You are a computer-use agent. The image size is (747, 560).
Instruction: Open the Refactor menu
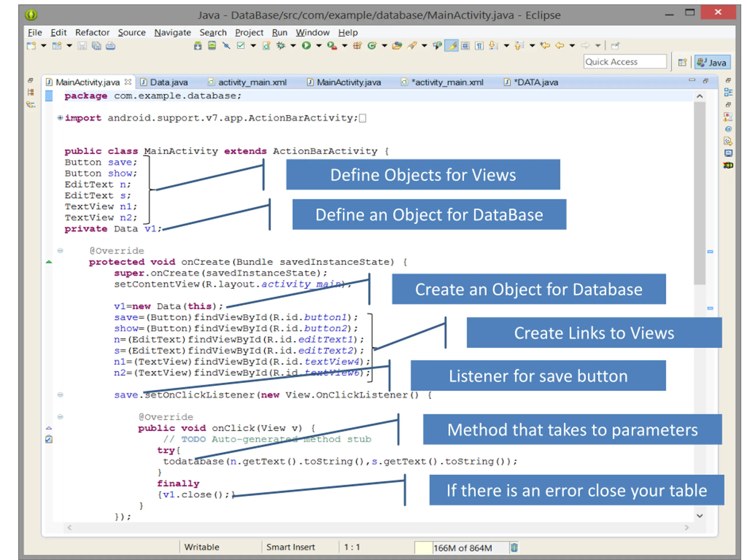pos(92,33)
